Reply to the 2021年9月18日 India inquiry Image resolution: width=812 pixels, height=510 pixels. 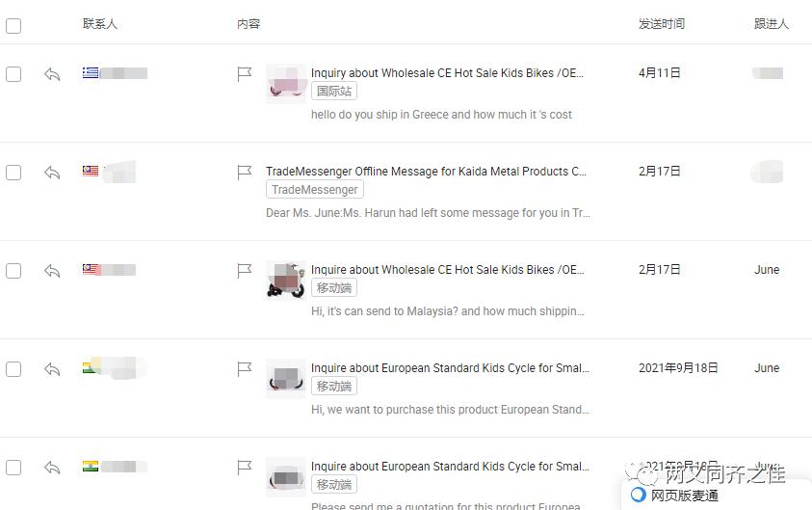[52, 369]
